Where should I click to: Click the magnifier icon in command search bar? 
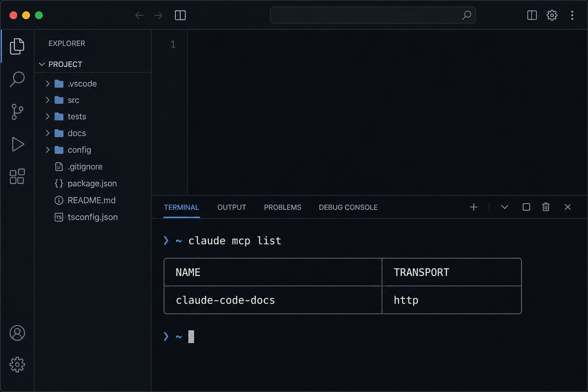coord(466,15)
